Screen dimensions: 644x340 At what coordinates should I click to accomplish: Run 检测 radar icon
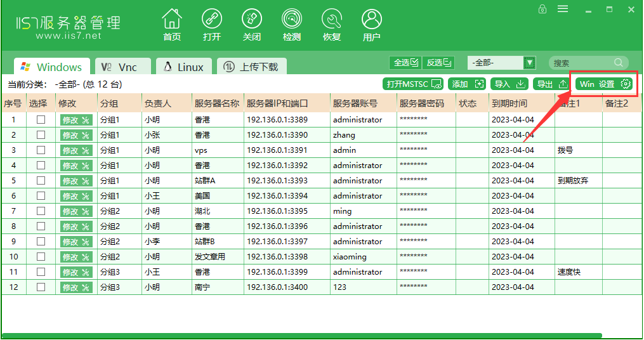[292, 25]
